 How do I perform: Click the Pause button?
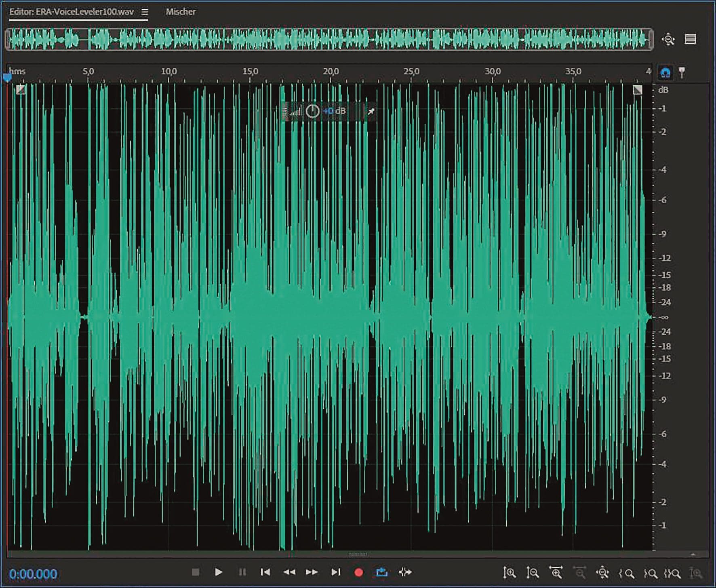click(x=242, y=572)
